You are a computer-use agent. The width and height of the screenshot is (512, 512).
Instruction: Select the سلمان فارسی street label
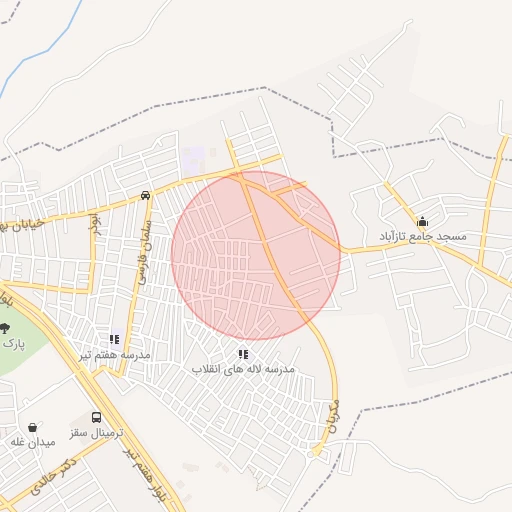(x=145, y=252)
